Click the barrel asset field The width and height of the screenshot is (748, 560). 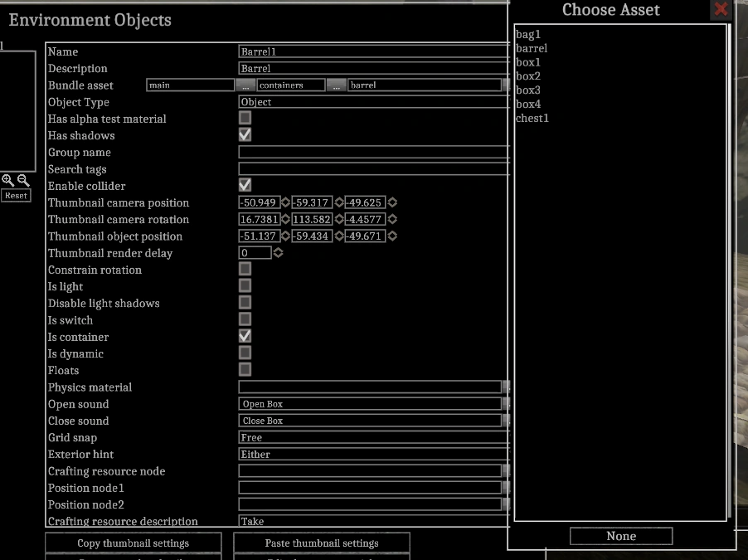click(x=425, y=85)
